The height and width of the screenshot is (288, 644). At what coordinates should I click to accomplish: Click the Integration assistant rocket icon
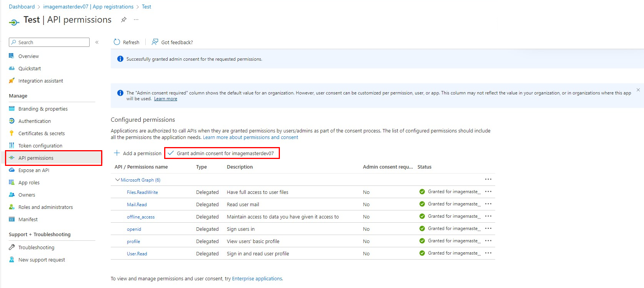point(12,81)
